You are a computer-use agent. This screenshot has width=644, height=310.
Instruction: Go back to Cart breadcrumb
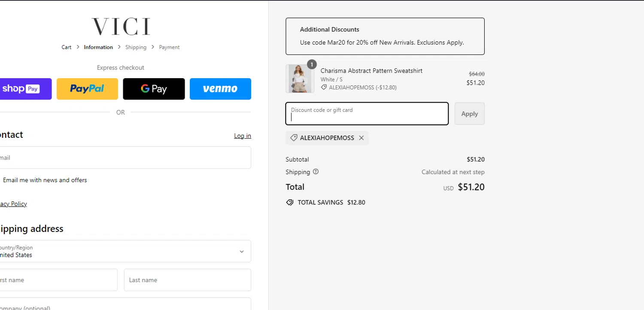tap(67, 47)
